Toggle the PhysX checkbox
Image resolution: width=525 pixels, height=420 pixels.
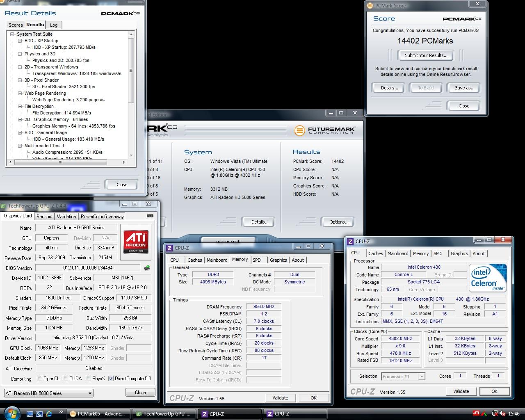(88, 378)
